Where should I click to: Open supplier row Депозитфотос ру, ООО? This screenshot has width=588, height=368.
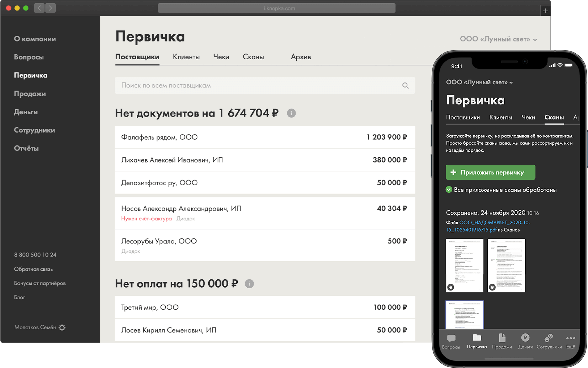[265, 183]
